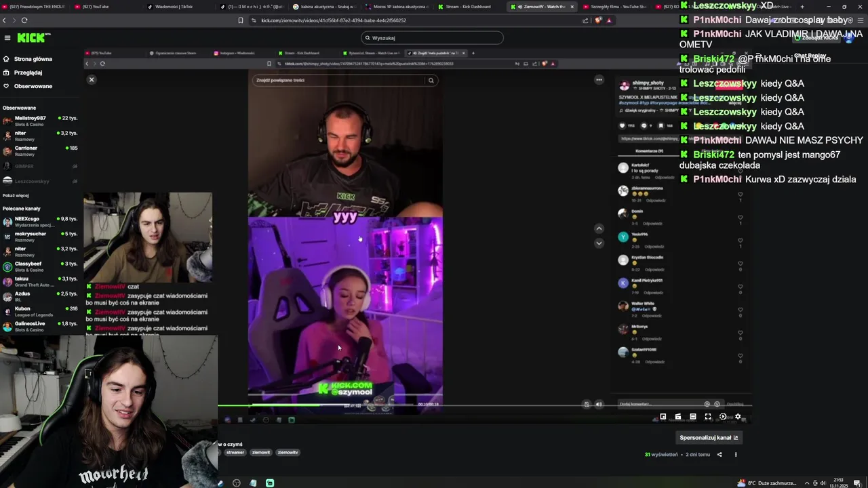Screen dimensions: 868x488
Task: Open offline channel Leszczowskyy in sidebar
Action: click(x=39, y=181)
